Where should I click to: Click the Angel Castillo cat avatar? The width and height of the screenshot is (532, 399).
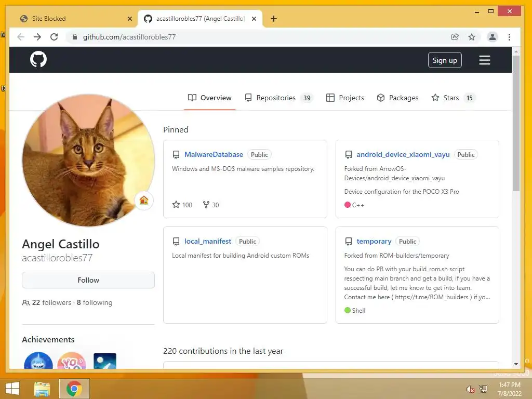88,160
